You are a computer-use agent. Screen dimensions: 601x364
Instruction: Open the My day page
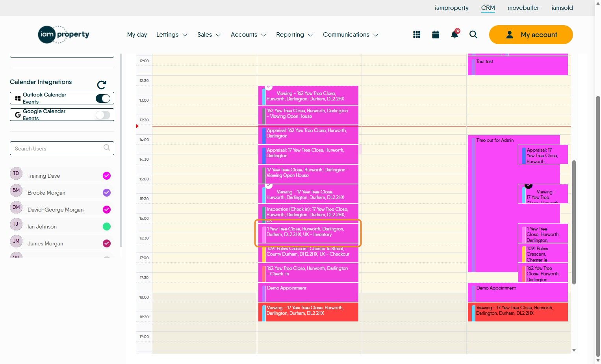click(137, 35)
